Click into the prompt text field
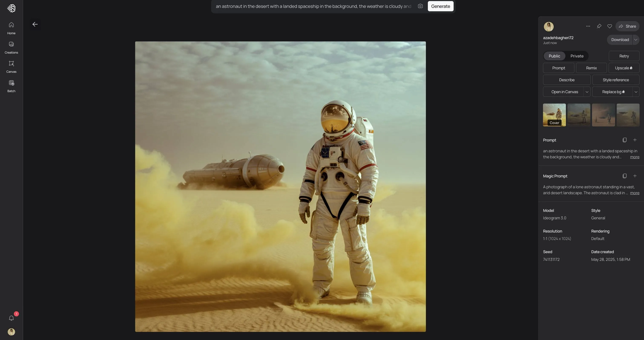 click(x=312, y=6)
